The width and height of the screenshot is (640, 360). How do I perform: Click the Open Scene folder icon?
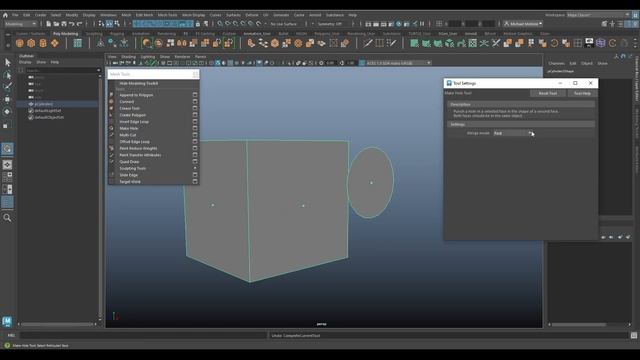(x=56, y=24)
